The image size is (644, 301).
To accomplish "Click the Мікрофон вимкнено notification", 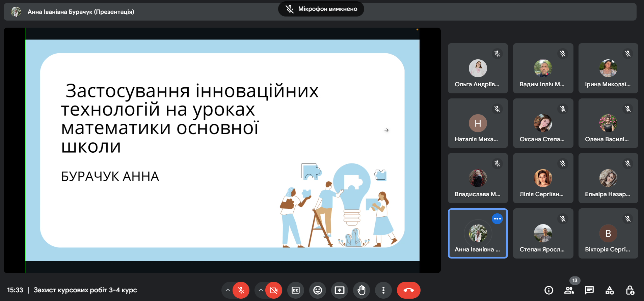I will 321,9.
